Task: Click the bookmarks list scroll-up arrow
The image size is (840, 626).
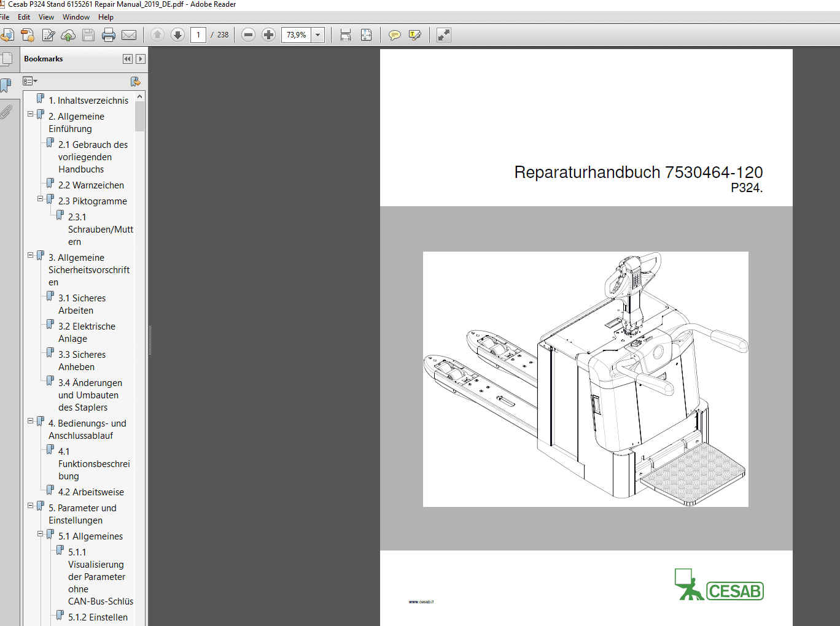Action: (x=140, y=96)
